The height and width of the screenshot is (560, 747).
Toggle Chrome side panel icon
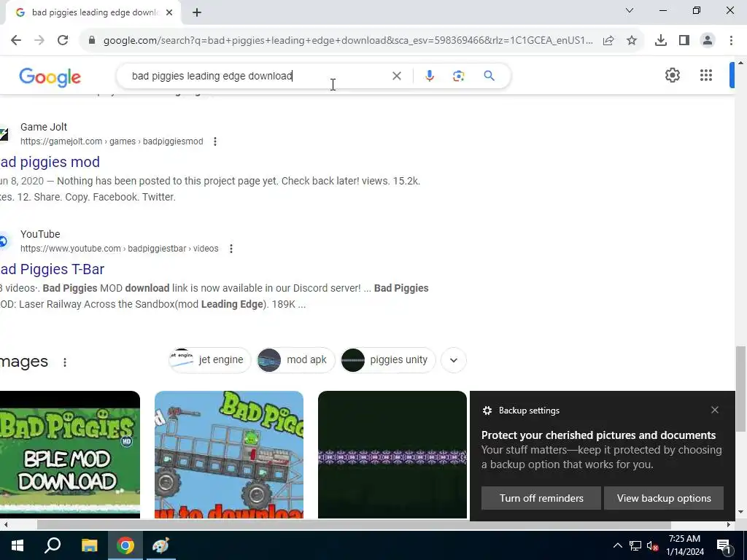click(x=684, y=41)
